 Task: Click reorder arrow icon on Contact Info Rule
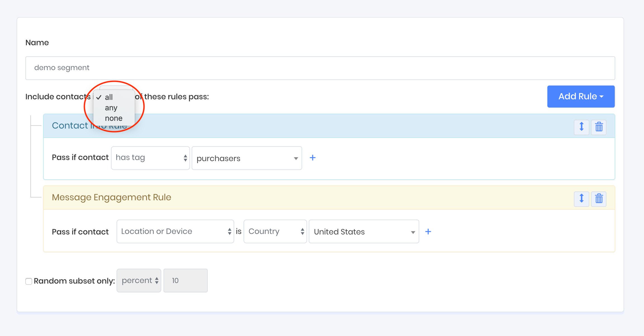pyautogui.click(x=581, y=127)
